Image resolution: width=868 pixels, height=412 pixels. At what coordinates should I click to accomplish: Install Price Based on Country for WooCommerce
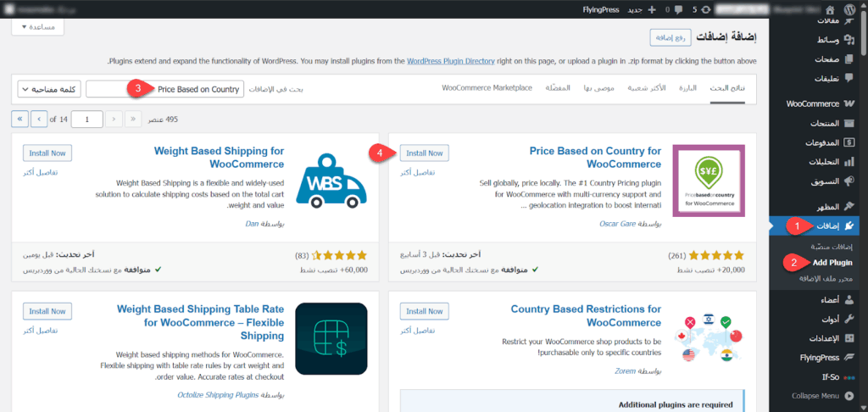[424, 153]
